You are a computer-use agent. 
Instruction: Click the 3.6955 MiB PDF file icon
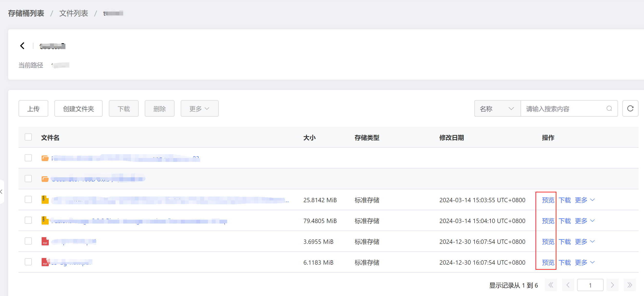[x=45, y=241]
